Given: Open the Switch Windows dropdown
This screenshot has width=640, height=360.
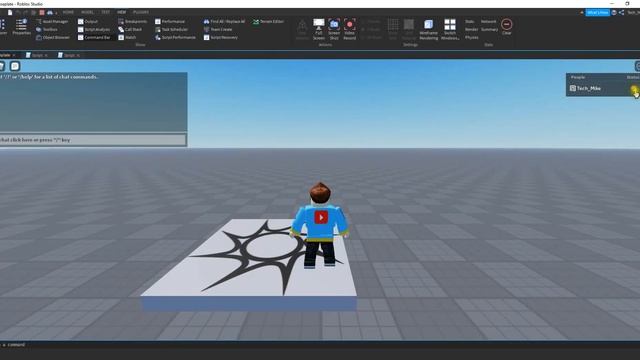Looking at the screenshot, I should click(450, 29).
